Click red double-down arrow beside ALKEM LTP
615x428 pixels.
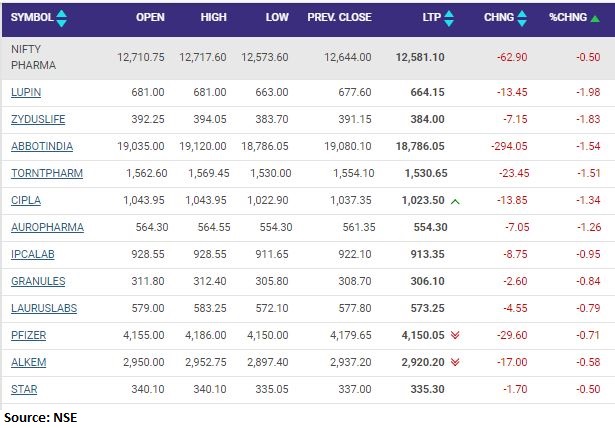[x=456, y=363]
